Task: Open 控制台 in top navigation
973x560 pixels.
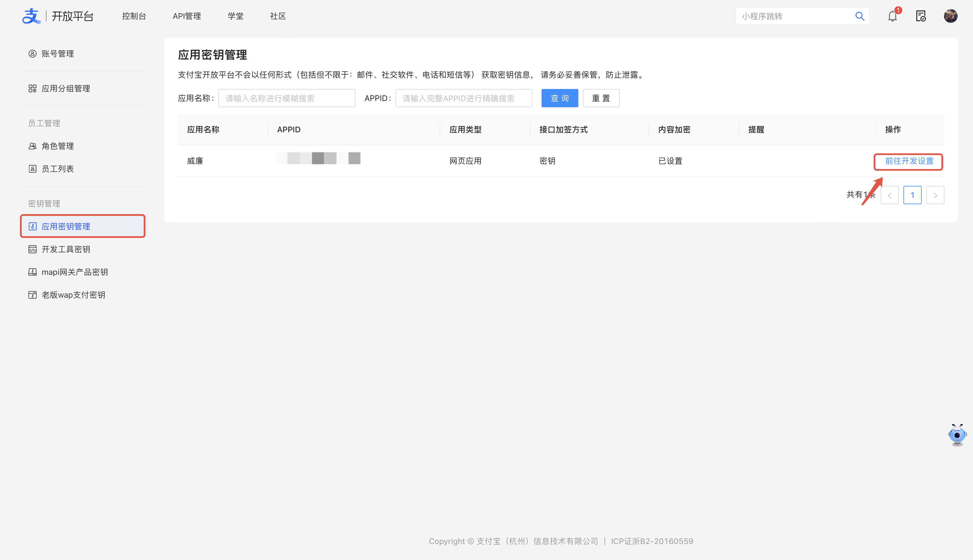Action: tap(134, 16)
